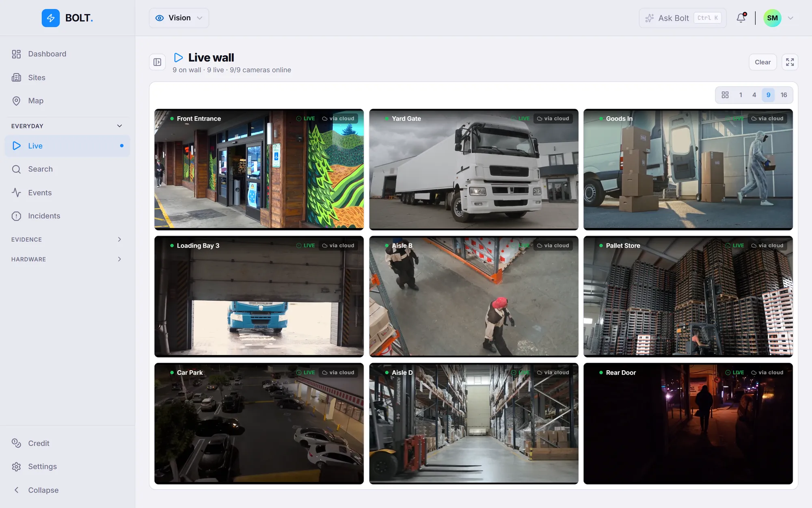Open Dashboard from the sidebar

click(x=67, y=54)
